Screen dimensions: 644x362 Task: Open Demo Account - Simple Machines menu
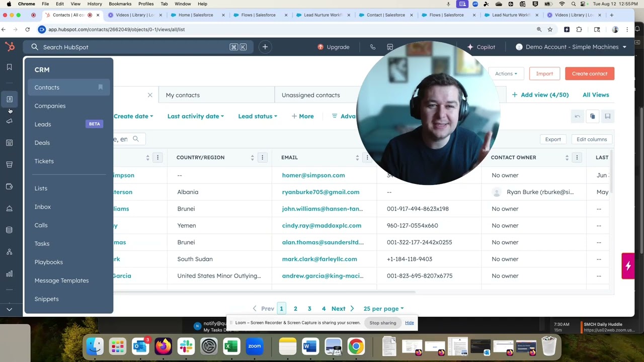(x=571, y=47)
